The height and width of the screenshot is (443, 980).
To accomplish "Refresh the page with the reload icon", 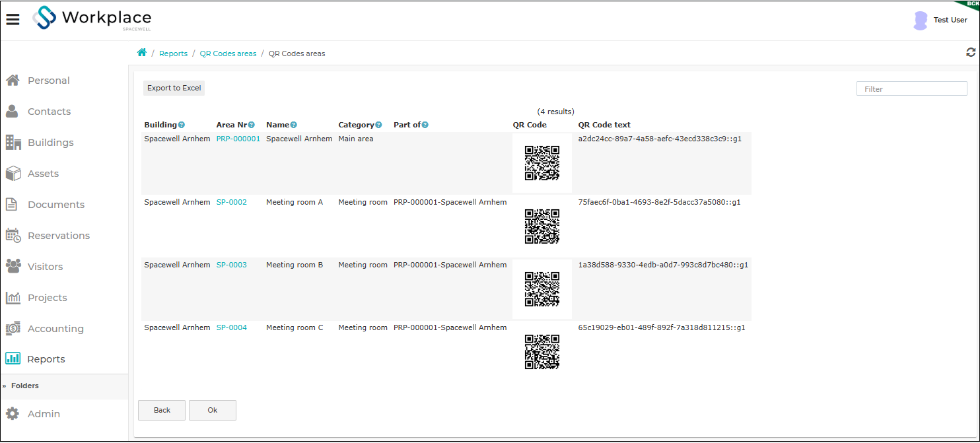I will click(971, 52).
